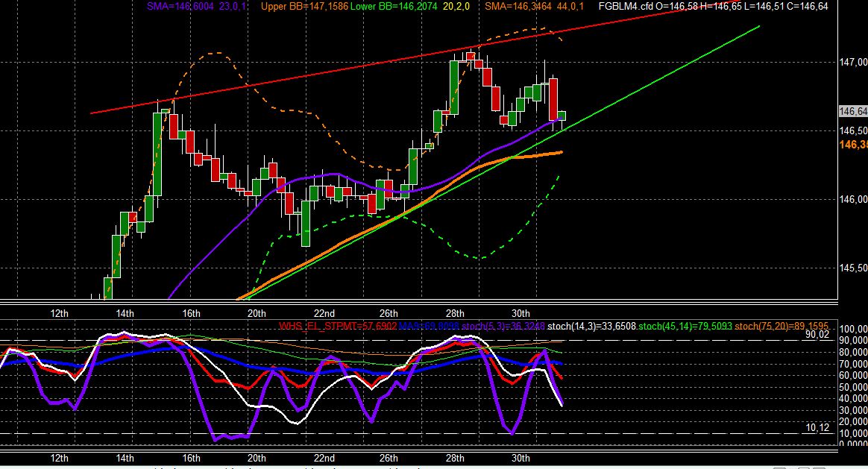Click the 146,00 price axis label

(x=853, y=199)
